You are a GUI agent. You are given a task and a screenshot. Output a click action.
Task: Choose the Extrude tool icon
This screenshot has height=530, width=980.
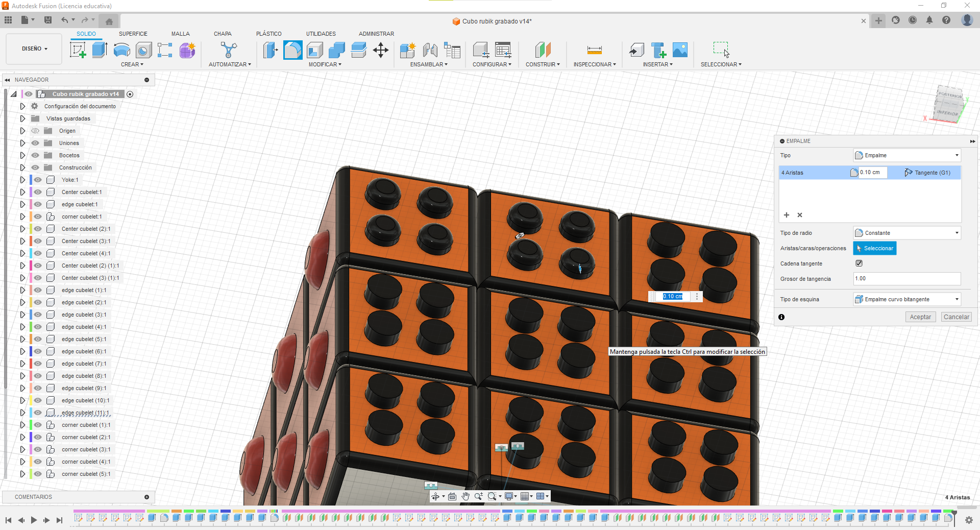(x=100, y=50)
